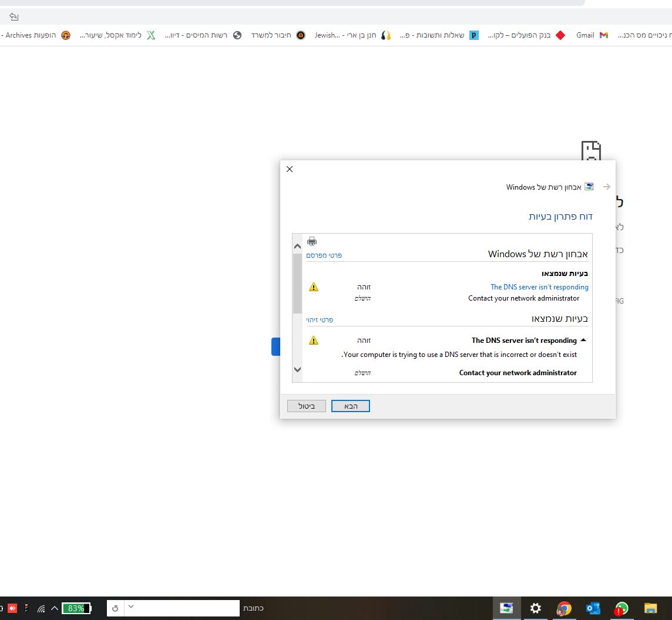Image resolution: width=672 pixels, height=620 pixels.
Task: Open Outlook from the taskbar
Action: [593, 608]
